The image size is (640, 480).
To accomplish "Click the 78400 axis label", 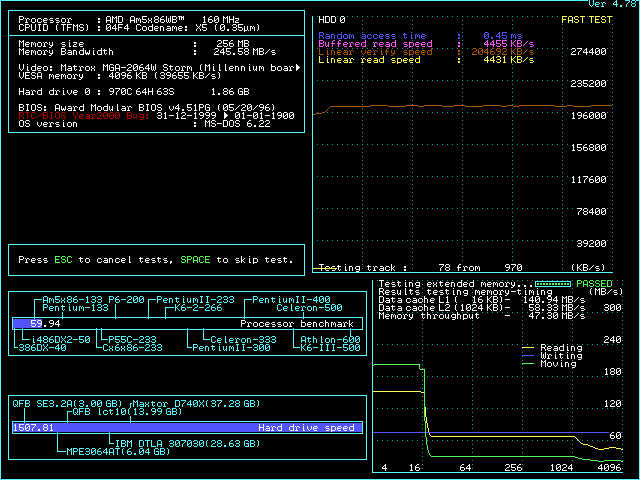I will click(591, 212).
